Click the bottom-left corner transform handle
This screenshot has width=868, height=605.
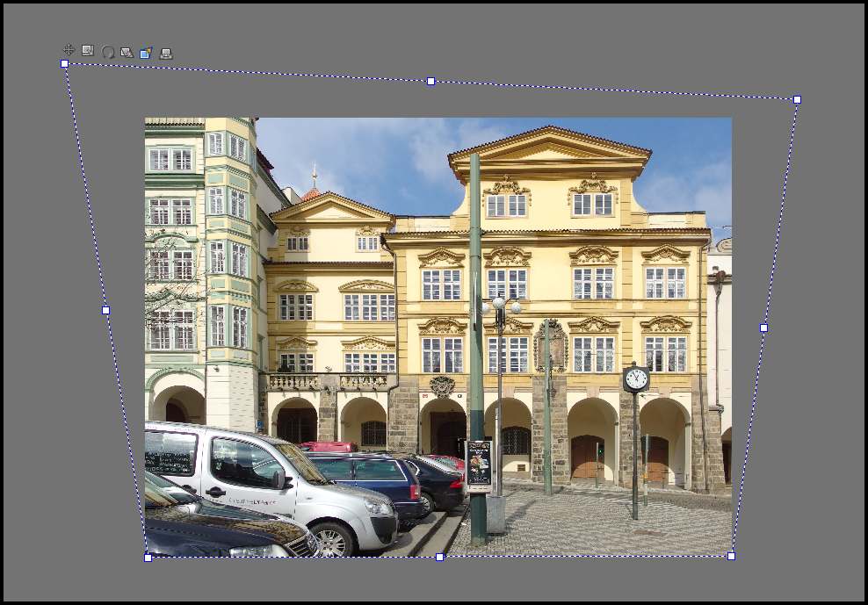pyautogui.click(x=148, y=558)
